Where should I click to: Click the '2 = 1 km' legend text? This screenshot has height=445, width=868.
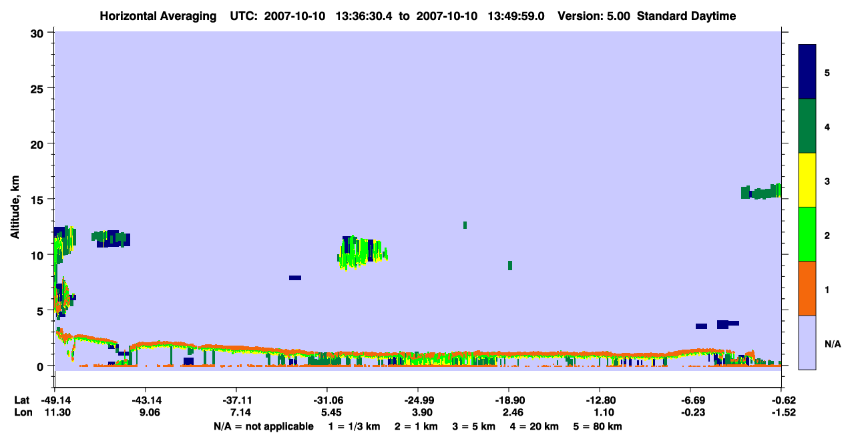click(x=416, y=426)
